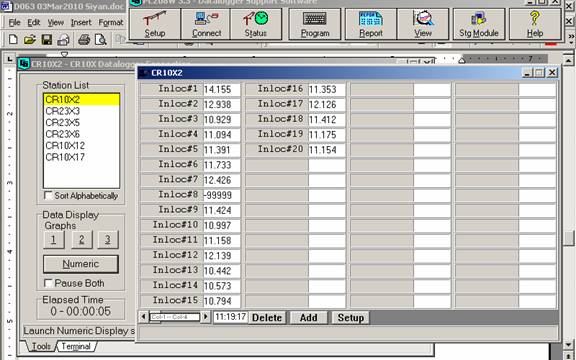Click Inloc#7 value 12.426
Screen dimensions: 576x360
[x=222, y=180]
